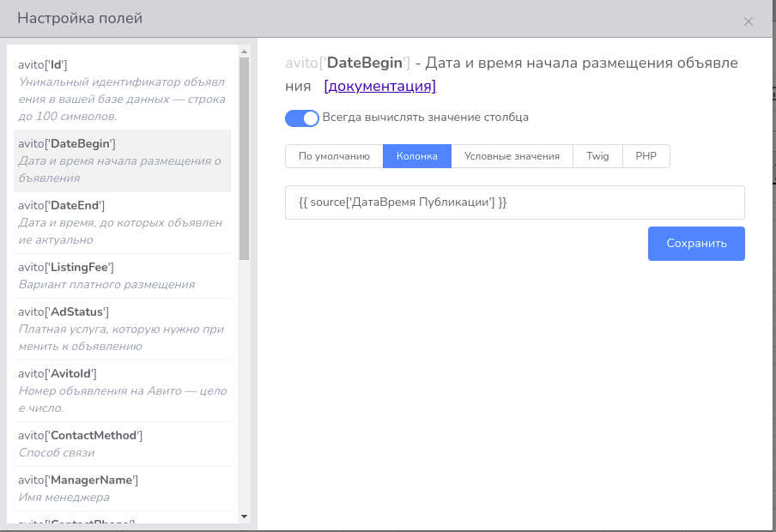The image size is (776, 532).
Task: Focus the source column expression field
Action: tap(515, 203)
